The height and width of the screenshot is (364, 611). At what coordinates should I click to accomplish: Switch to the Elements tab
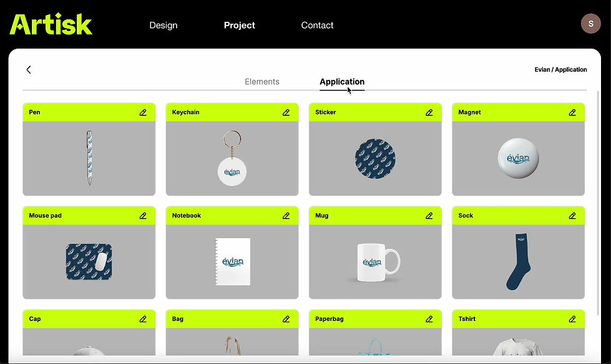point(262,82)
